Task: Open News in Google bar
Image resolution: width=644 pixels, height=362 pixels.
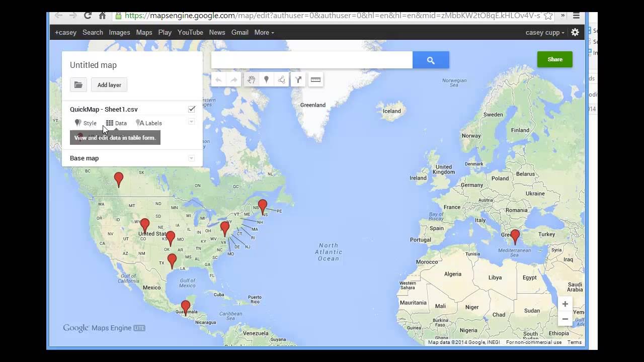Action: [217, 32]
